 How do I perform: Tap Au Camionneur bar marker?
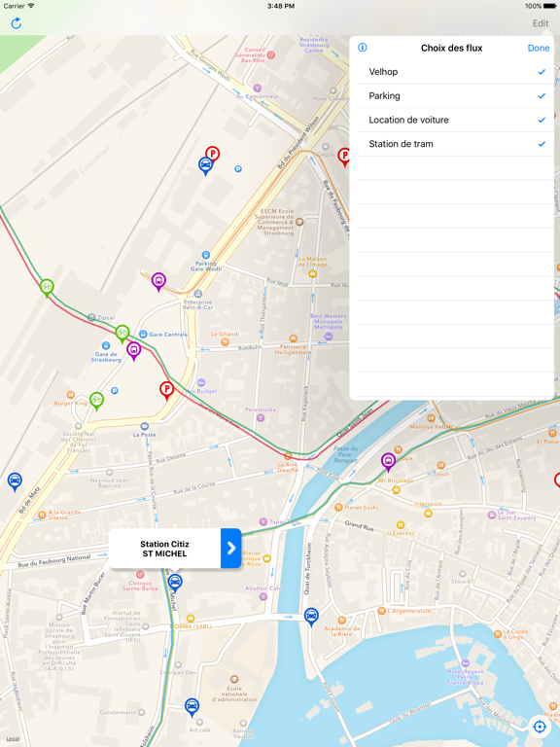point(257,89)
